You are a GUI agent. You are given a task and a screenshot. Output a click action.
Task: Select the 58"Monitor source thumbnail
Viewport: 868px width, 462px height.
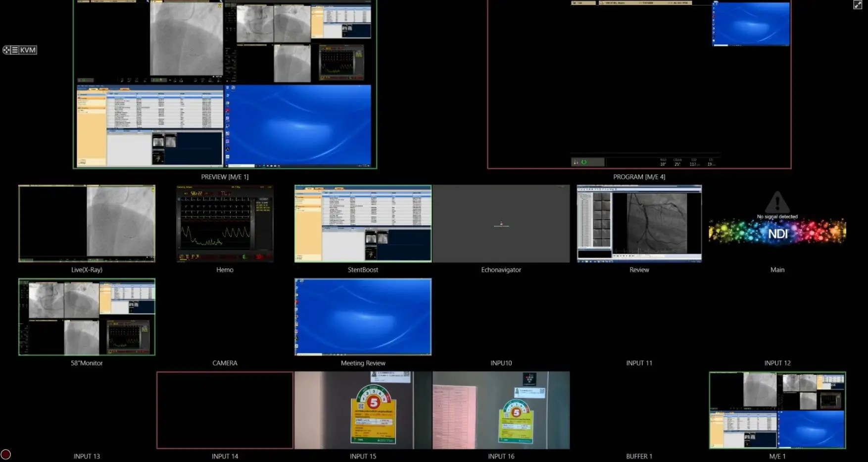pyautogui.click(x=87, y=316)
